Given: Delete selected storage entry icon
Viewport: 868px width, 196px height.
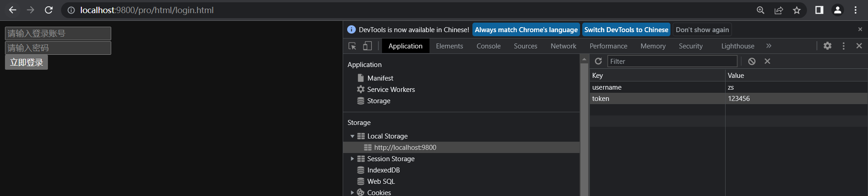Looking at the screenshot, I should 767,61.
